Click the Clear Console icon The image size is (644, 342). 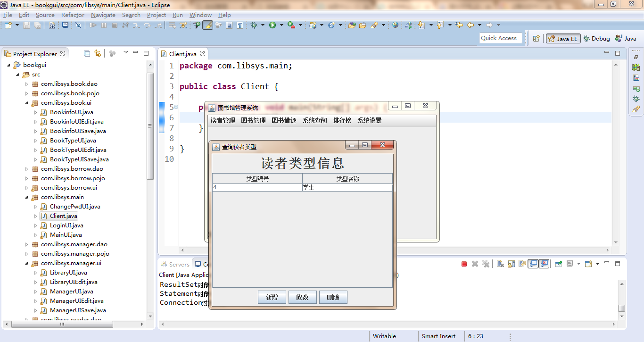500,264
